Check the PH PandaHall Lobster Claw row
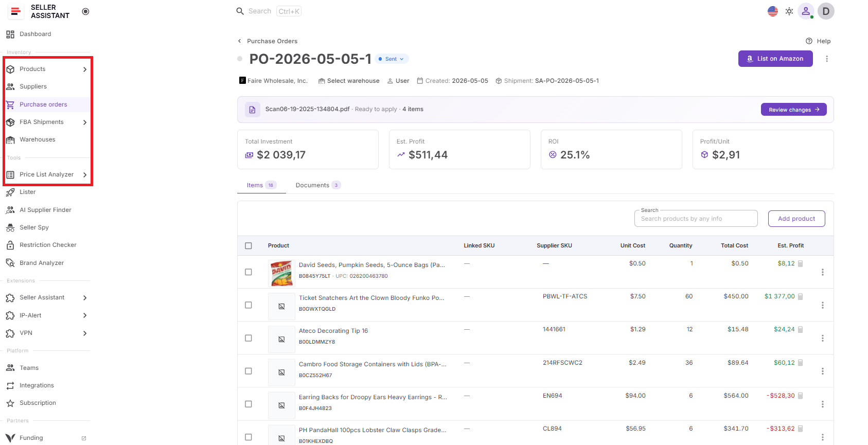This screenshot has width=868, height=445. (249, 437)
